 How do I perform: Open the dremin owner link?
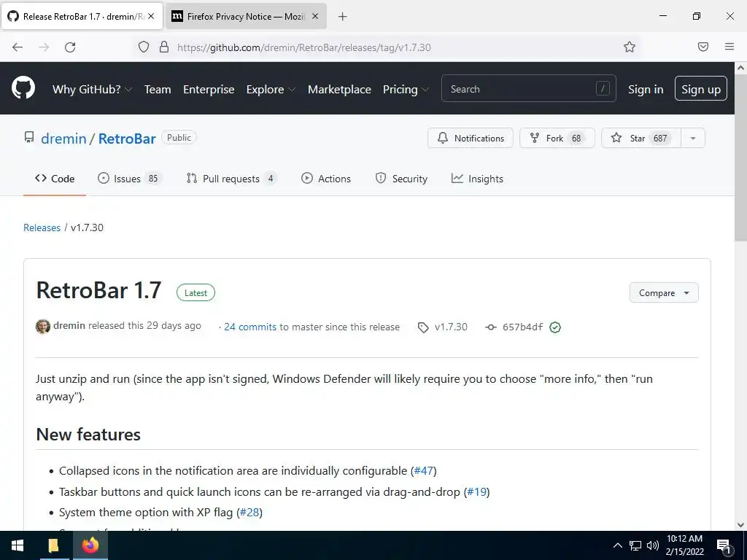coord(63,139)
